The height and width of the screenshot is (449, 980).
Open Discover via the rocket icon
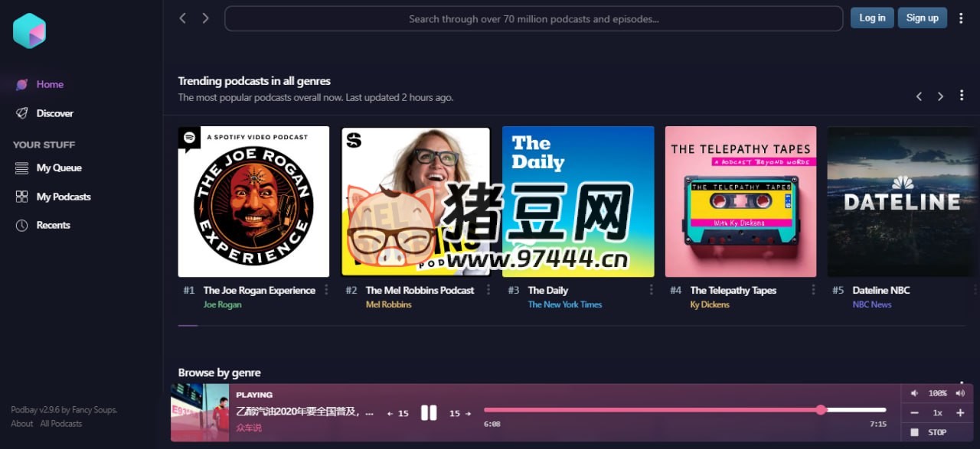click(x=22, y=112)
